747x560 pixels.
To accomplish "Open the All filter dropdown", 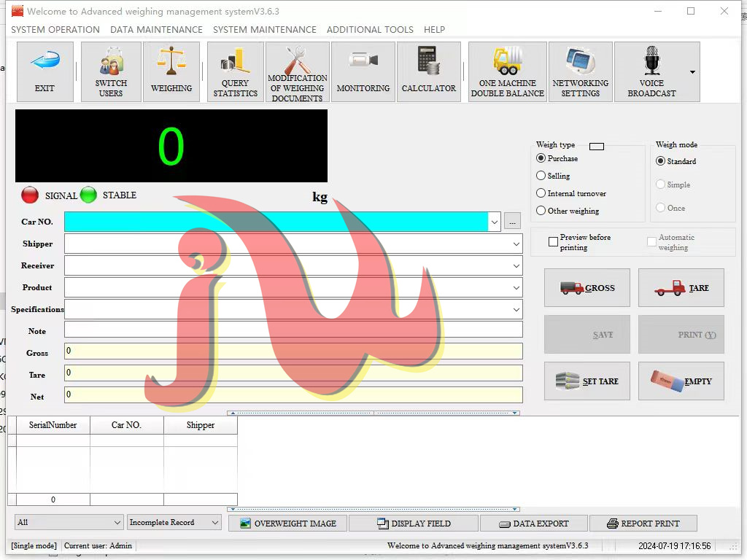I will (69, 522).
